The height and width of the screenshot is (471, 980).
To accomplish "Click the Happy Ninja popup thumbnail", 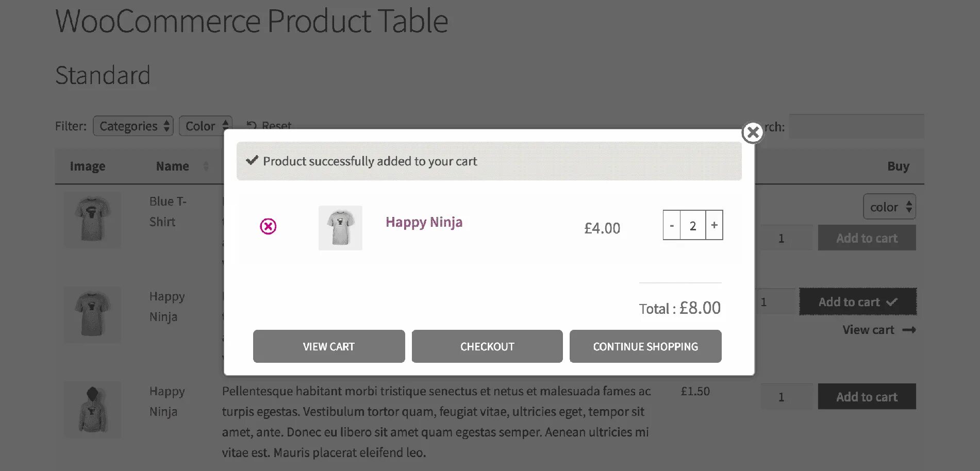I will point(340,228).
